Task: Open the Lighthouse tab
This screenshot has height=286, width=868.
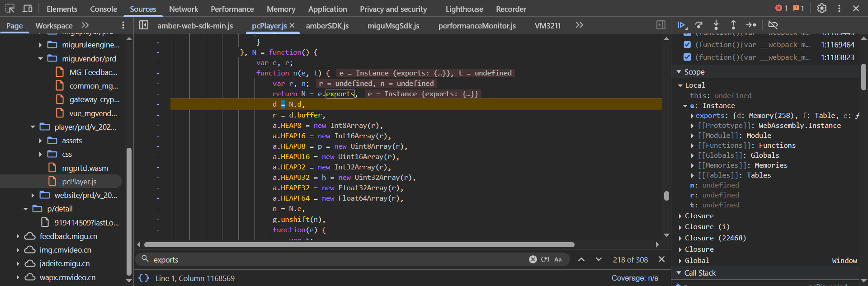Action: 464,9
